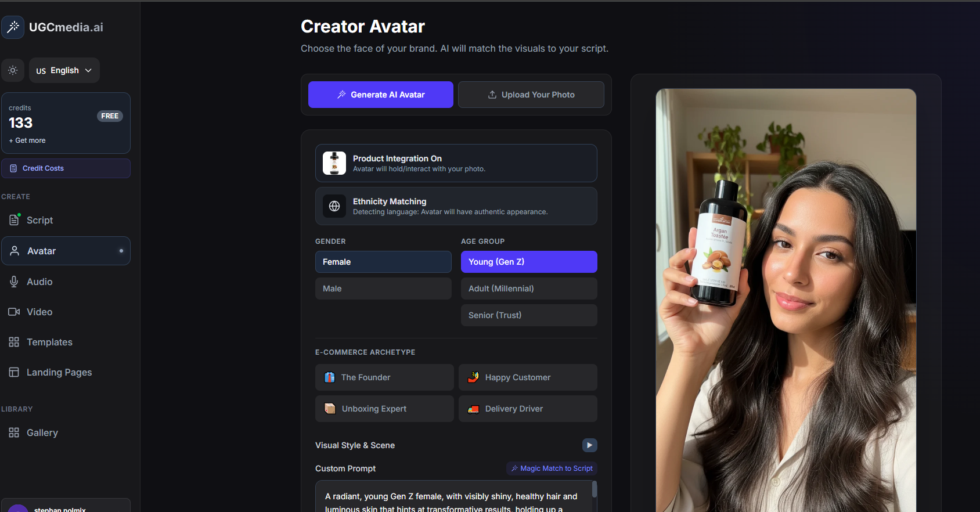Open Landing Pages in the sidebar
The image size is (980, 512).
pyautogui.click(x=66, y=372)
